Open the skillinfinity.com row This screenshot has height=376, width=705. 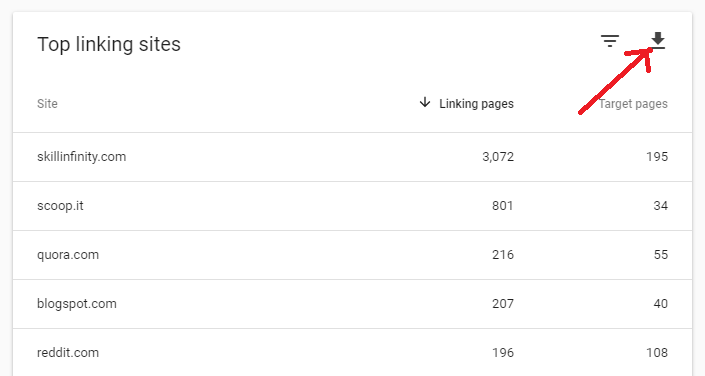pos(352,157)
